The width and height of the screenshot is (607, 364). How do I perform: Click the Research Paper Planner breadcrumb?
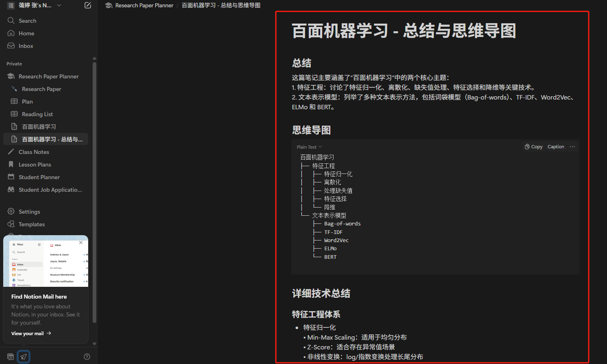click(139, 5)
